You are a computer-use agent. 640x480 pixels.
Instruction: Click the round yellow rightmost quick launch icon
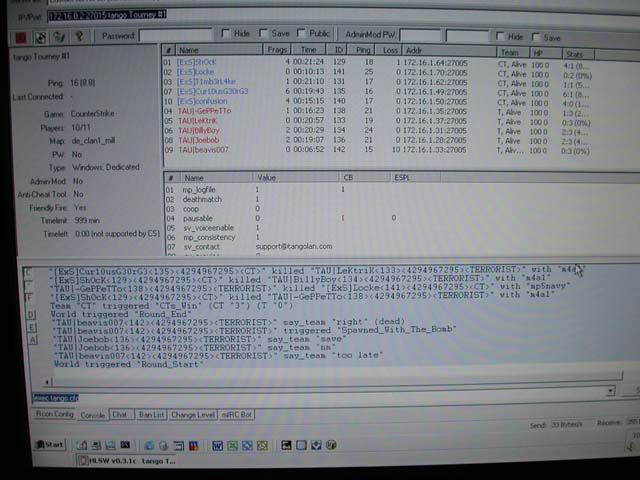(331, 445)
